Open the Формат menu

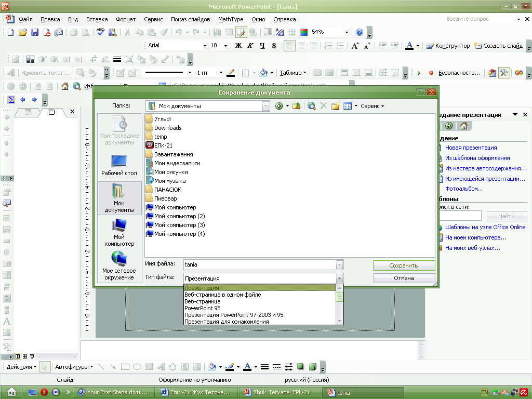(126, 19)
